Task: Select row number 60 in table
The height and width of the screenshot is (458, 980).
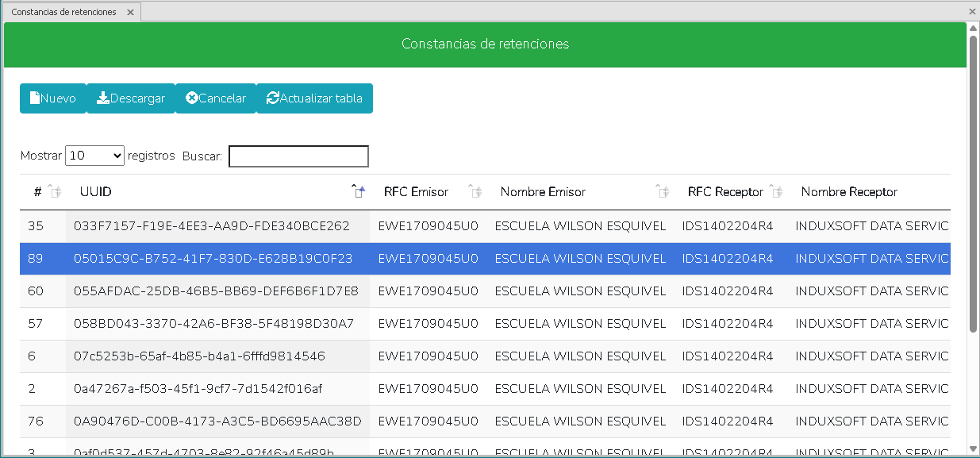Action: pos(36,291)
